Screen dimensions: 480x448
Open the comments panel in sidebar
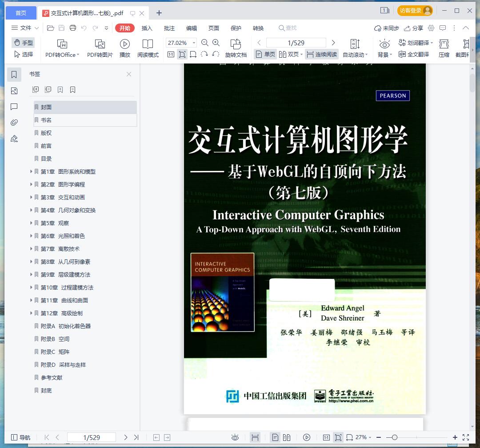(x=14, y=107)
